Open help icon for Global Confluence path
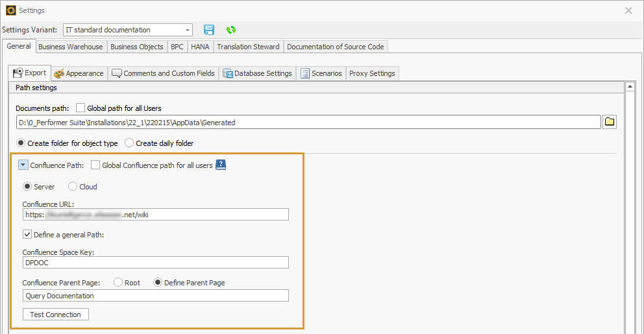This screenshot has width=644, height=334. [221, 165]
